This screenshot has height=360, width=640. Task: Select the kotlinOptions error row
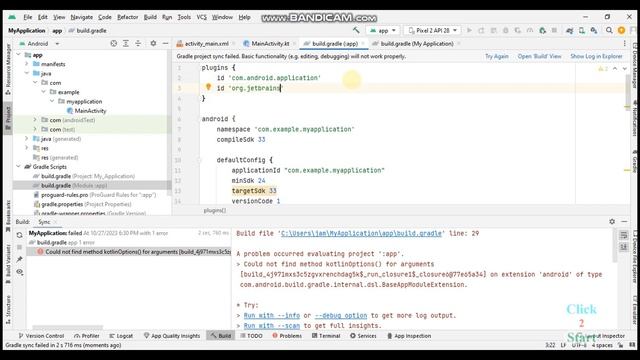point(129,252)
